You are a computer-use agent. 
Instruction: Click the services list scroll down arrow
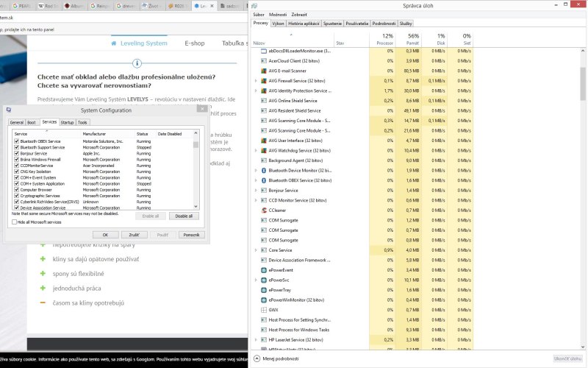[196, 207]
